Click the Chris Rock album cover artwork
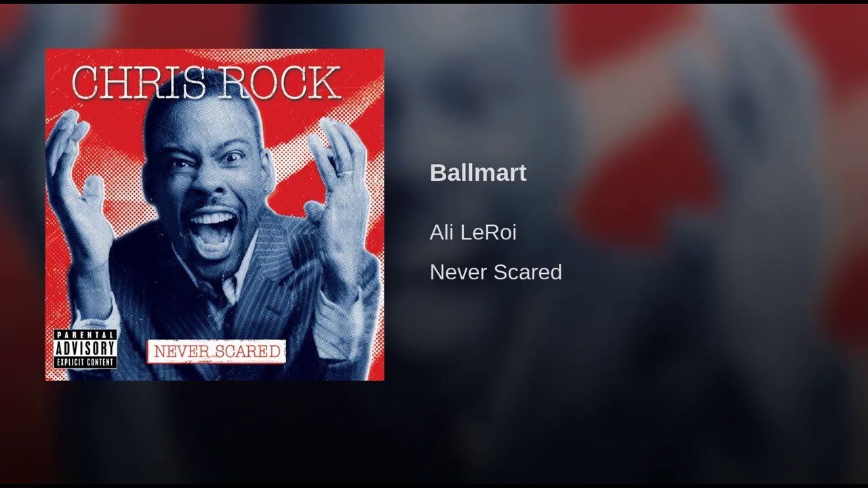Viewport: 868px width, 488px height. (214, 214)
